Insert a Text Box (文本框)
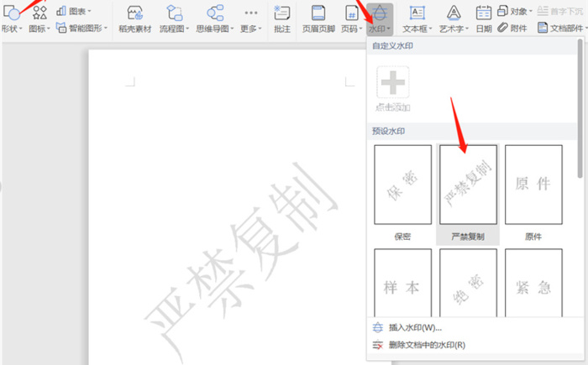Screen dimensions: 588x365 click(x=417, y=19)
